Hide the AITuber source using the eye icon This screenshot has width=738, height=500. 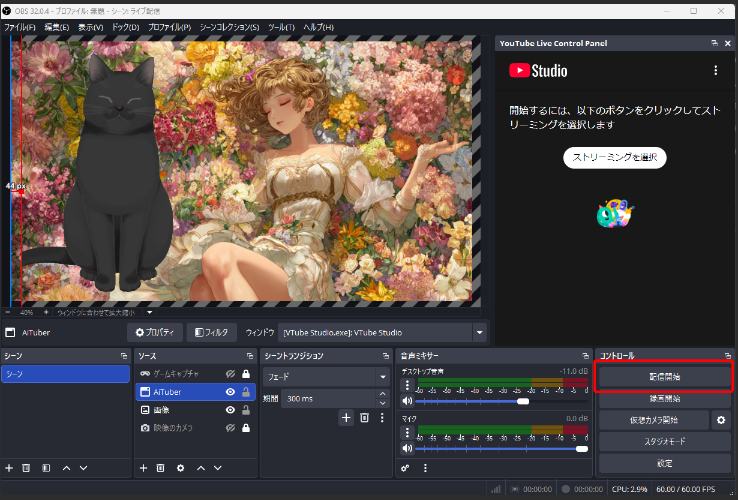(x=230, y=392)
